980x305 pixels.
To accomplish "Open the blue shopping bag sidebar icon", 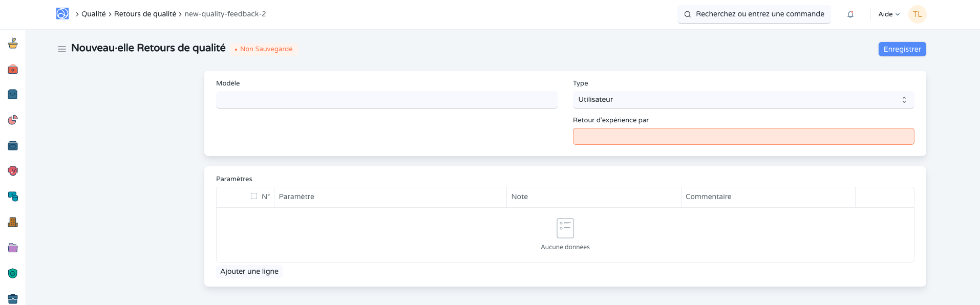I will [x=13, y=94].
